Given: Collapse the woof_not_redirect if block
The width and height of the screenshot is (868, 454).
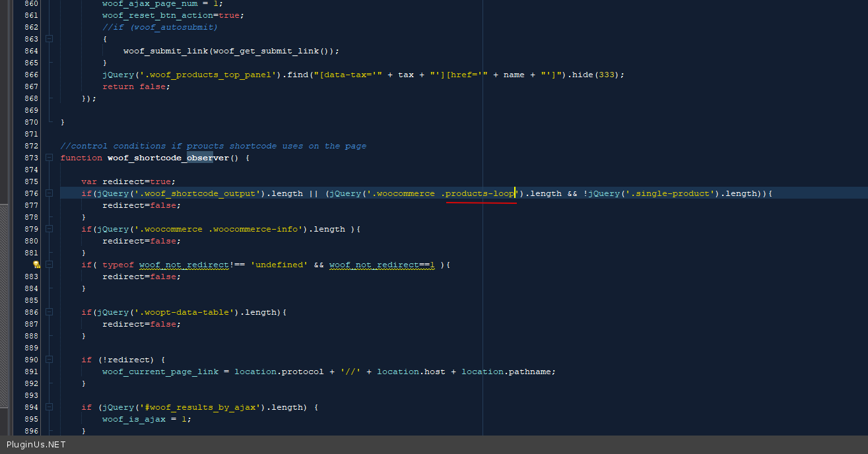Looking at the screenshot, I should (x=49, y=265).
